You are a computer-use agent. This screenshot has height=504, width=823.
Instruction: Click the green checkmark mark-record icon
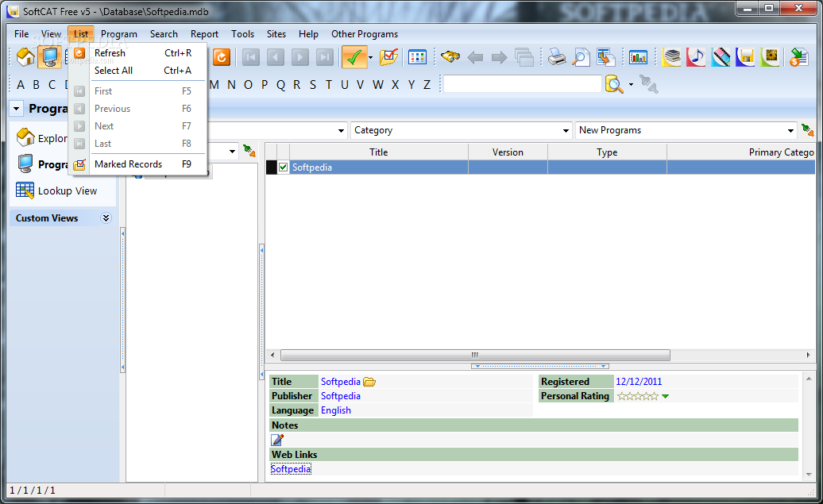click(x=354, y=57)
